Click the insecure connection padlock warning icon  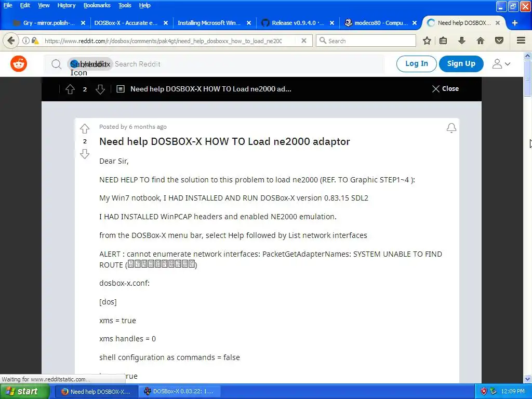point(35,41)
